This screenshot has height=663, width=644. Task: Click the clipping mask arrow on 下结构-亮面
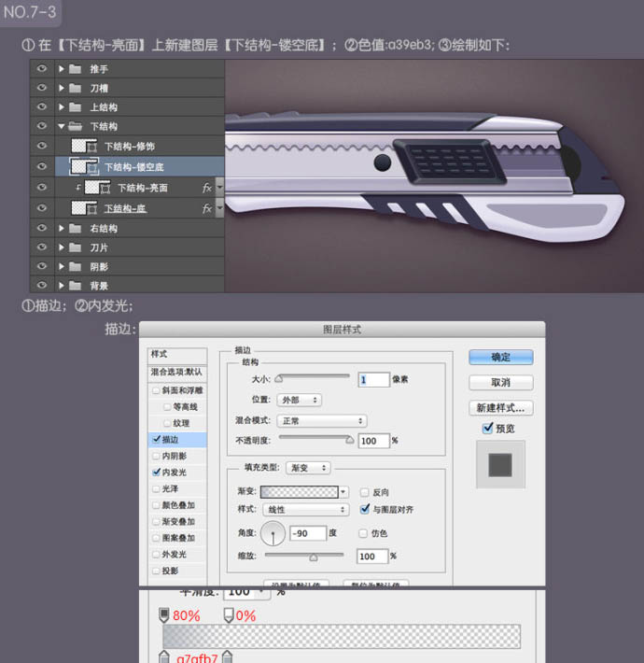78,188
